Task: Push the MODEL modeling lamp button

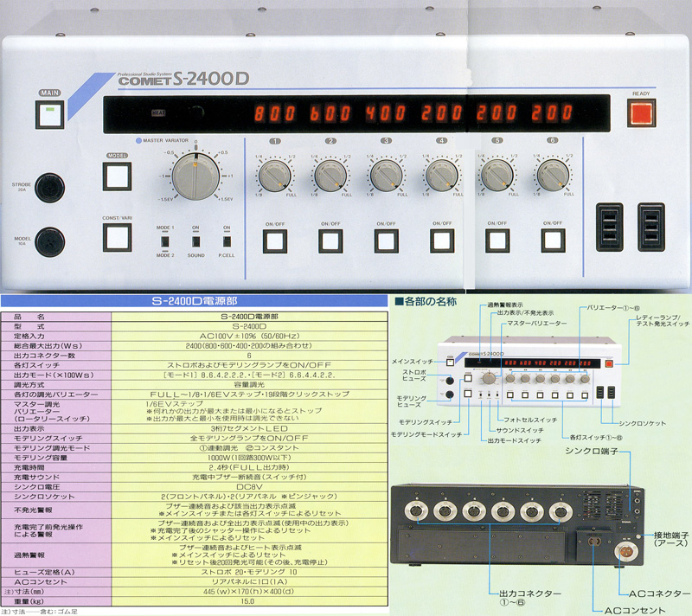Action: click(116, 176)
